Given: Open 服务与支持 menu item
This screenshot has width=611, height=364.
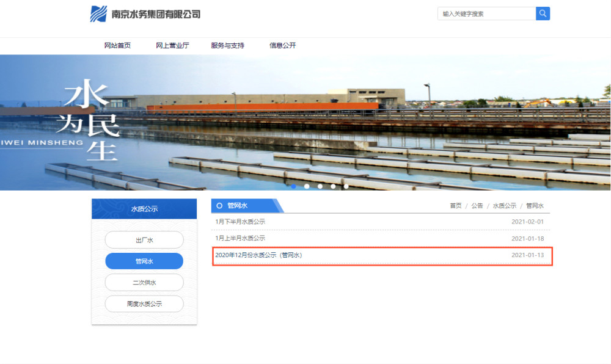Looking at the screenshot, I should [x=227, y=46].
